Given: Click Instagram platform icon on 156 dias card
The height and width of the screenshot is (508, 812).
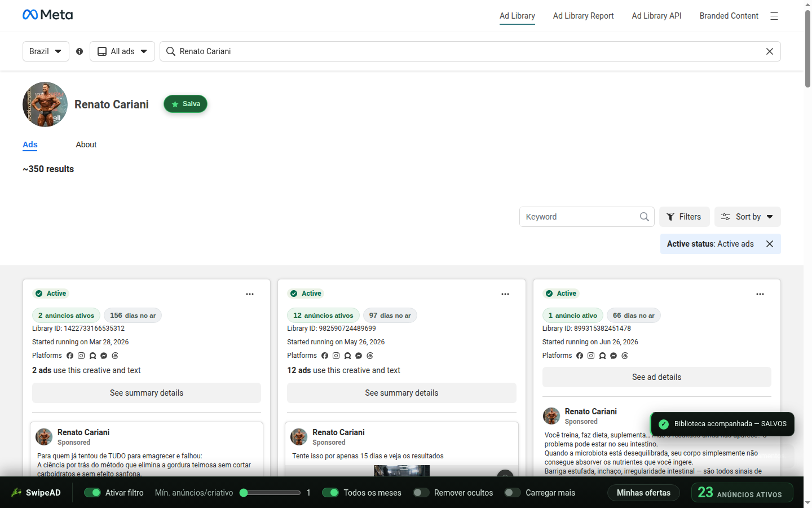Looking at the screenshot, I should (81, 356).
